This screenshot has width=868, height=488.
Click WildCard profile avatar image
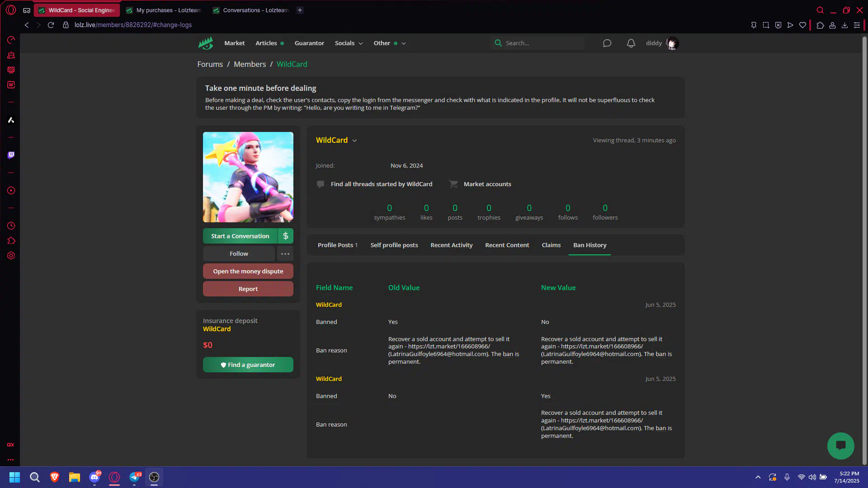[x=248, y=177]
